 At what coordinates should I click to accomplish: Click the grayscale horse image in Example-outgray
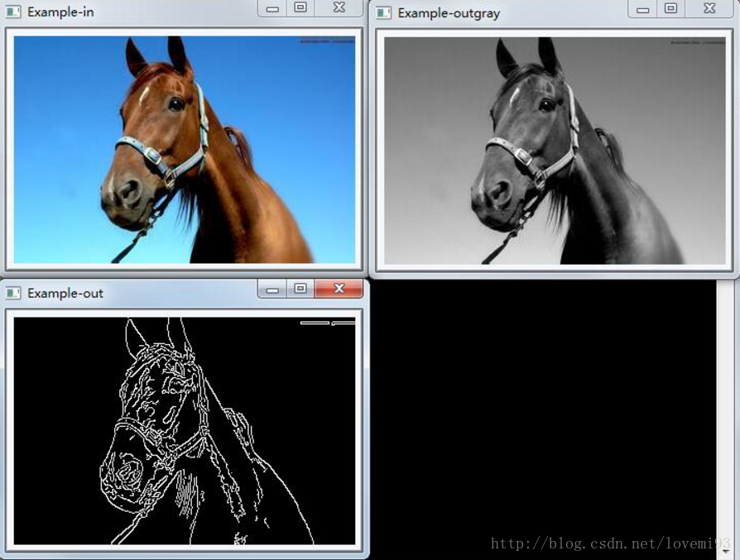[x=555, y=151]
